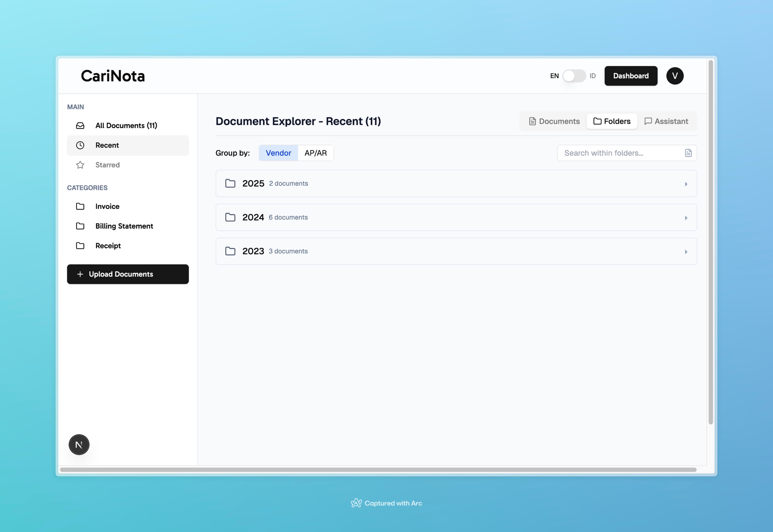Click the folder icon beside Invoice
Screen dimensions: 773x532
click(x=80, y=206)
